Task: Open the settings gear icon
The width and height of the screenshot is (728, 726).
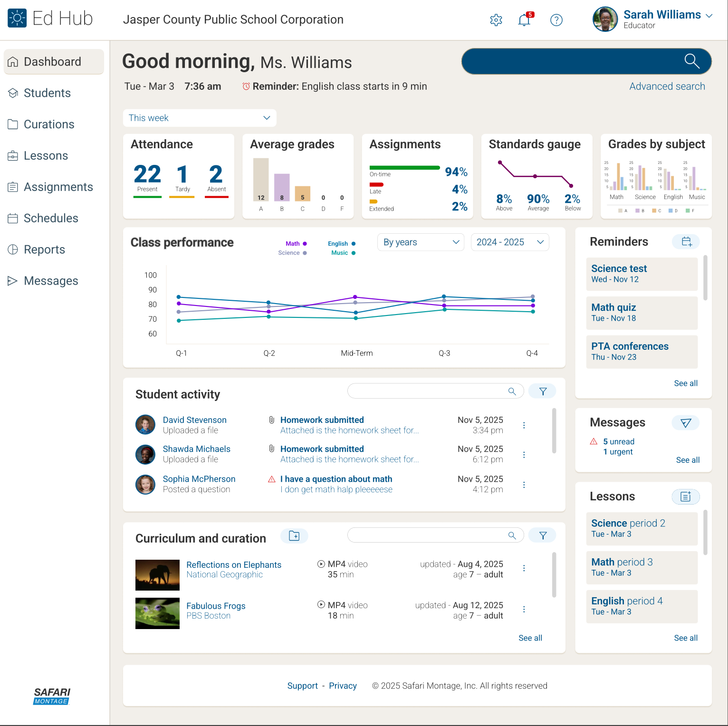Action: point(496,20)
